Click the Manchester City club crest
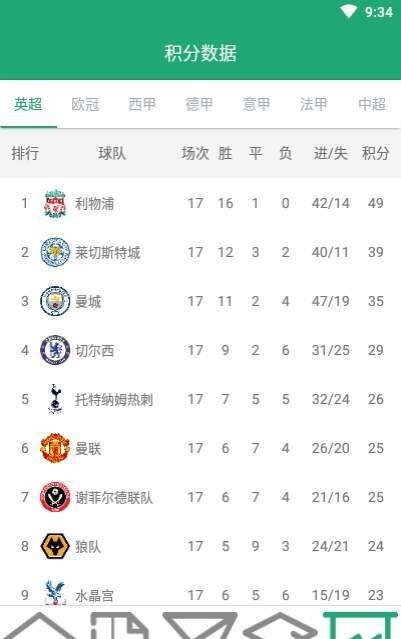Viewport: 401px width, 639px height. pos(55,302)
